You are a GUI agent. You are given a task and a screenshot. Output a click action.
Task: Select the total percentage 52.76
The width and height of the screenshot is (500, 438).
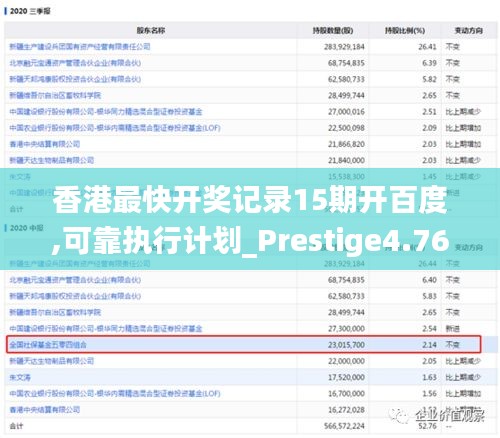click(427, 426)
